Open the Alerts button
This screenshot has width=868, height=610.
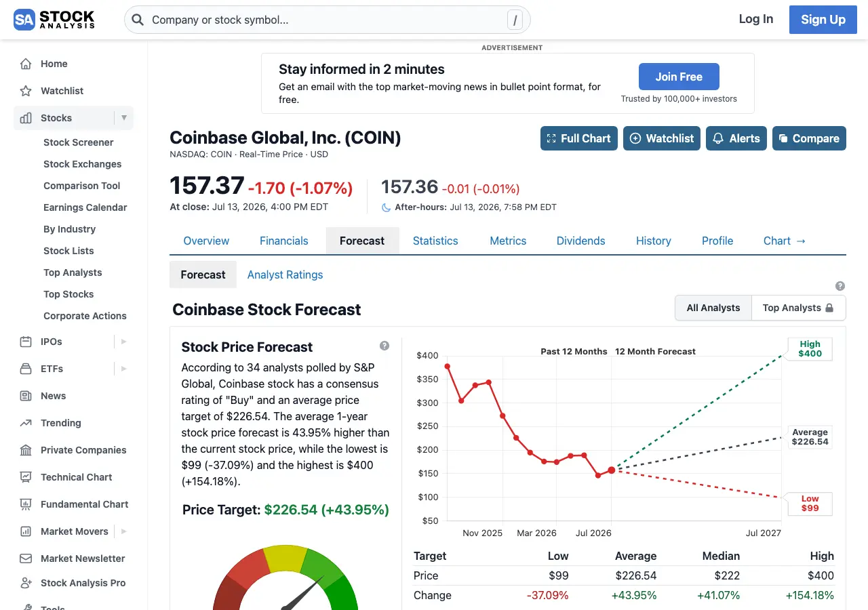pyautogui.click(x=736, y=138)
